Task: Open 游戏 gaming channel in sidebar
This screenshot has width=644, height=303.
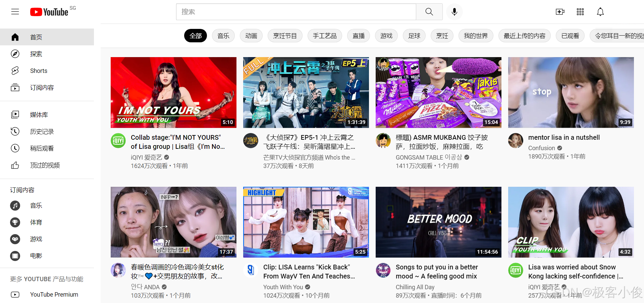Action: pos(47,239)
